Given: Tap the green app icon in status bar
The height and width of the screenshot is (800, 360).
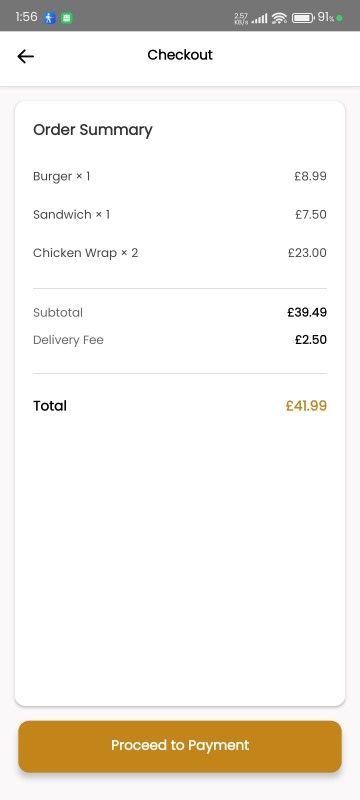Looking at the screenshot, I should [x=66, y=18].
